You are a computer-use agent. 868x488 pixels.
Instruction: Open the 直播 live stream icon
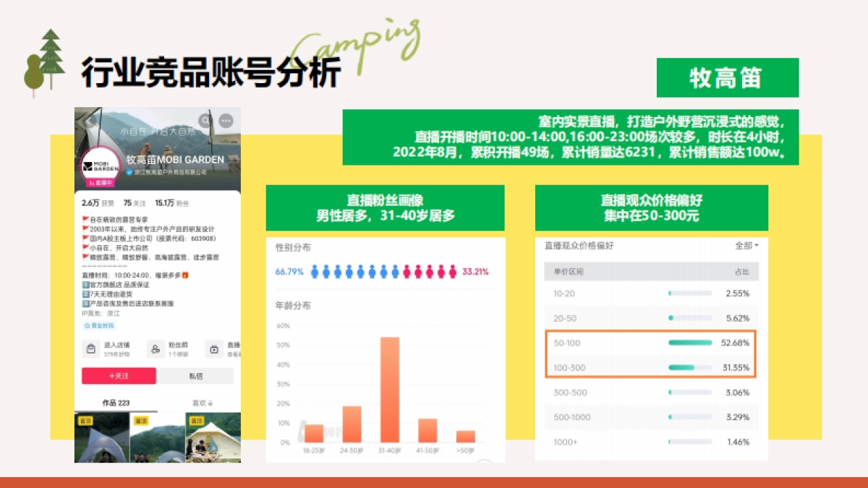tap(214, 348)
